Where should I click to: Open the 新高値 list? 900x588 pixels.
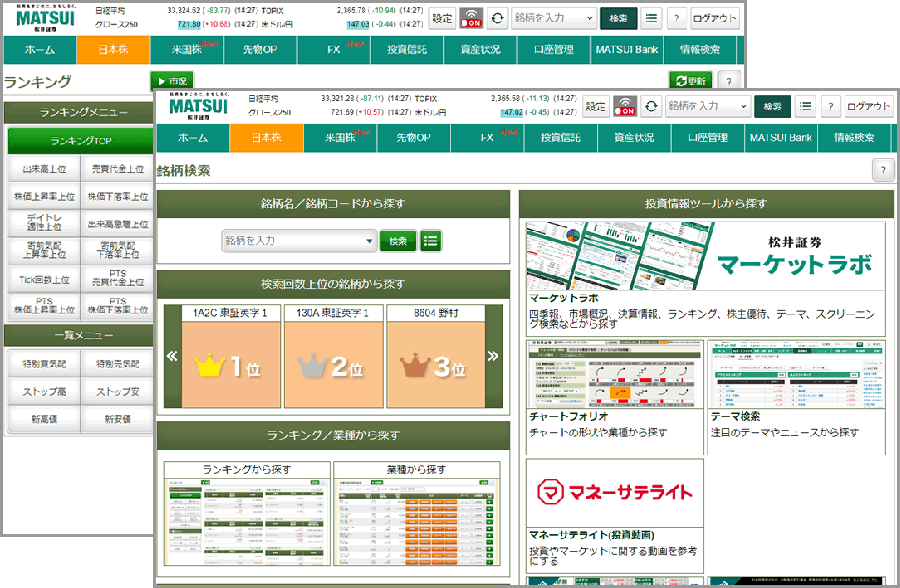[x=44, y=419]
